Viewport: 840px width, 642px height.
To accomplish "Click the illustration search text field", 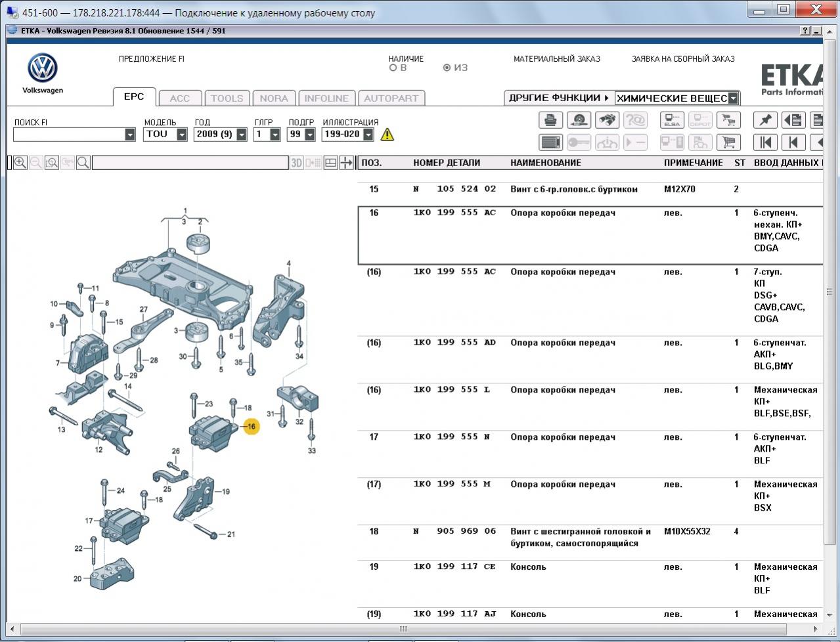I will coord(190,163).
